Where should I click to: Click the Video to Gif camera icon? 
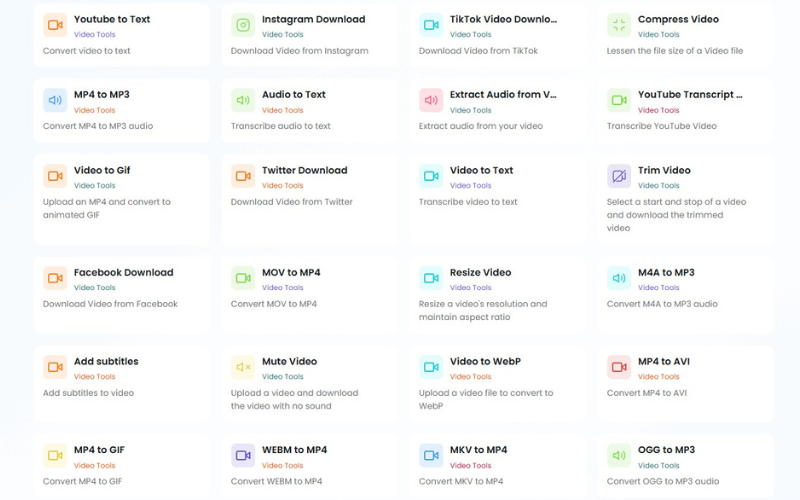point(55,176)
